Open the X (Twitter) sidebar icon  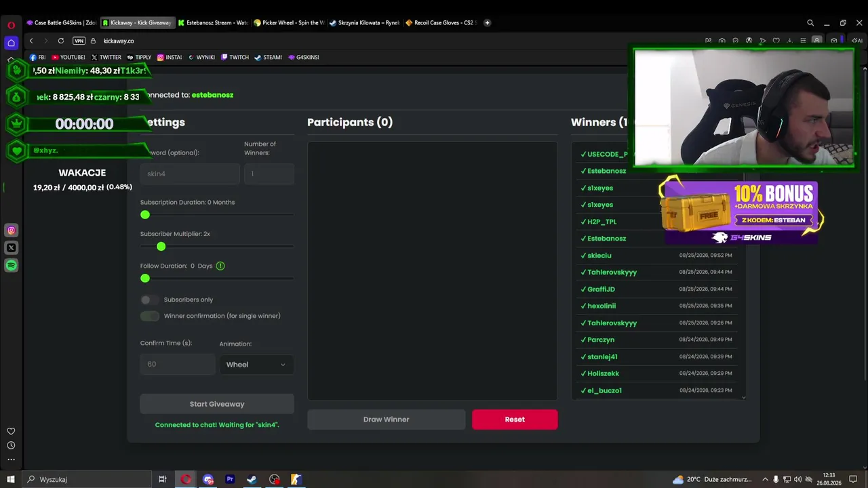tap(11, 248)
